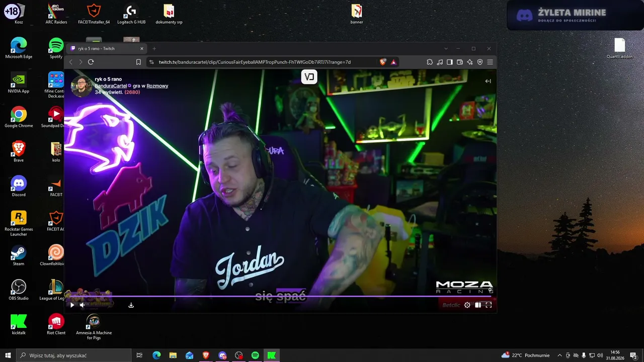644x362 pixels.
Task: Open Microsoft Edge from the taskbar
Action: point(156,355)
